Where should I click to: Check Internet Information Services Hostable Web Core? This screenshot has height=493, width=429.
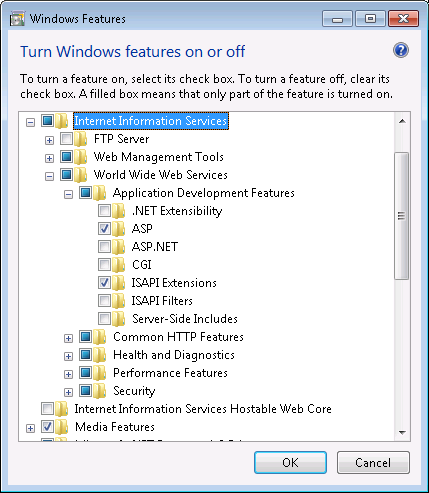point(47,408)
